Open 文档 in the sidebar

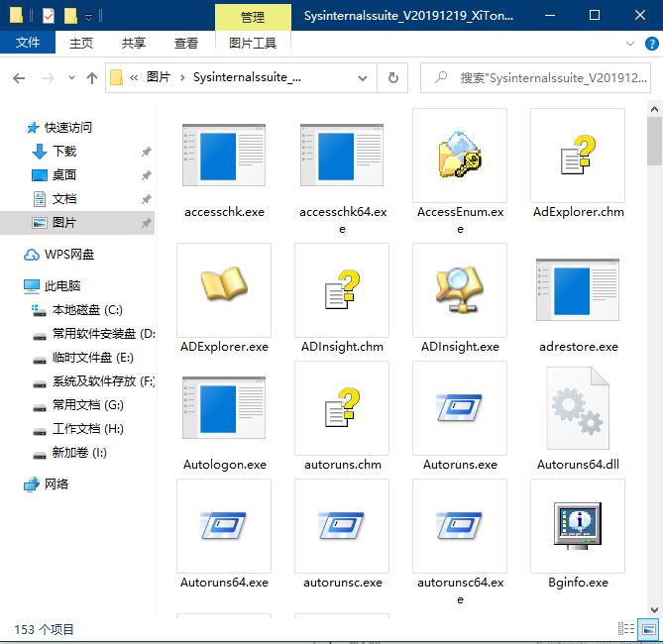[64, 198]
